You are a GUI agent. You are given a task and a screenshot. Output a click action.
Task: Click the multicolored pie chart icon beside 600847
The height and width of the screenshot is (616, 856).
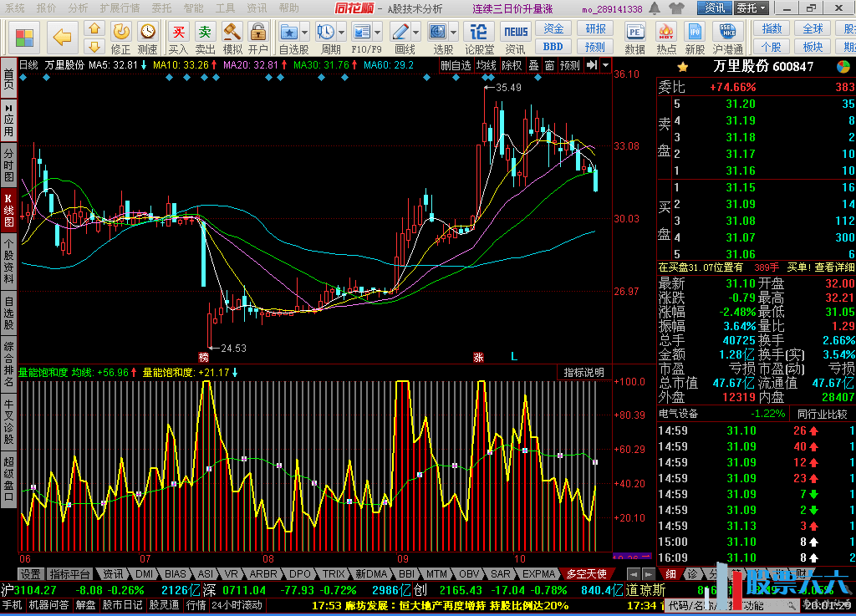[843, 66]
